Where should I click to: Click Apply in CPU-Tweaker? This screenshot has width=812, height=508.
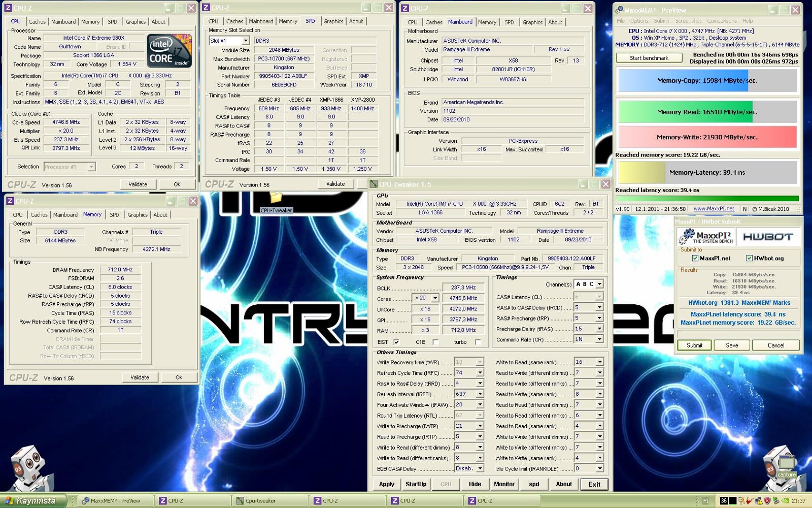coord(387,484)
